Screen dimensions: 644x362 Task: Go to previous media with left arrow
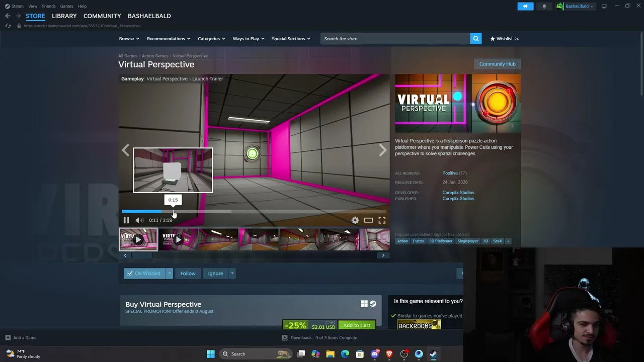(125, 150)
